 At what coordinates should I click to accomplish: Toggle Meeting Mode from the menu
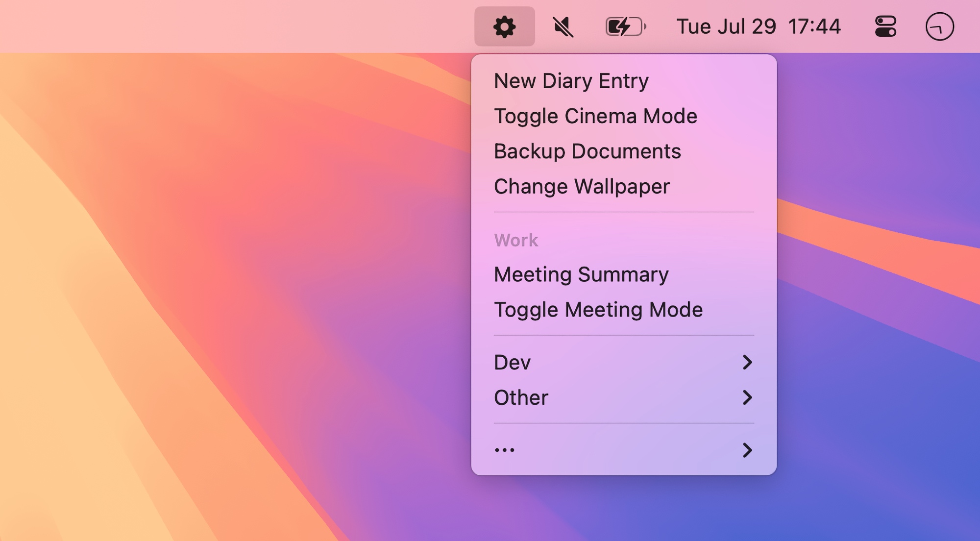(x=598, y=310)
